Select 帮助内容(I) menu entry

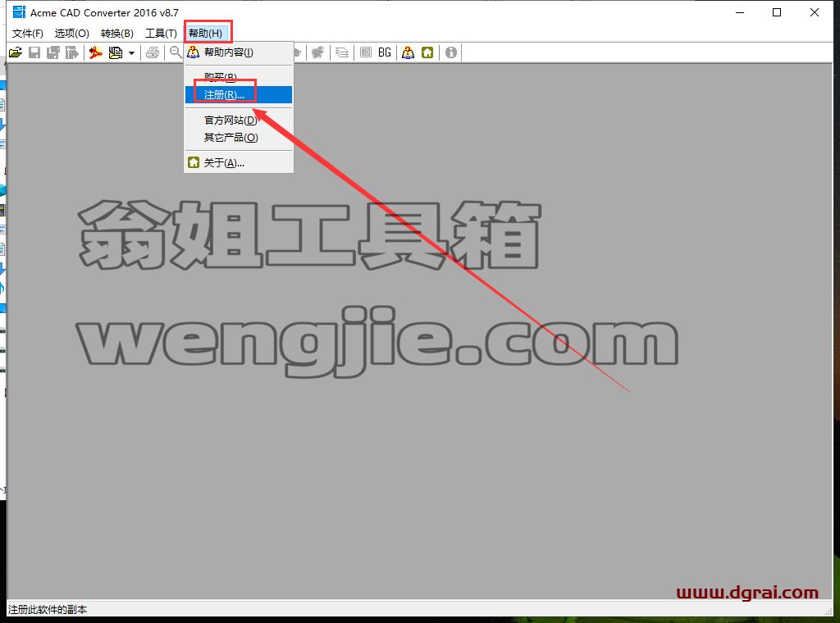(x=239, y=52)
